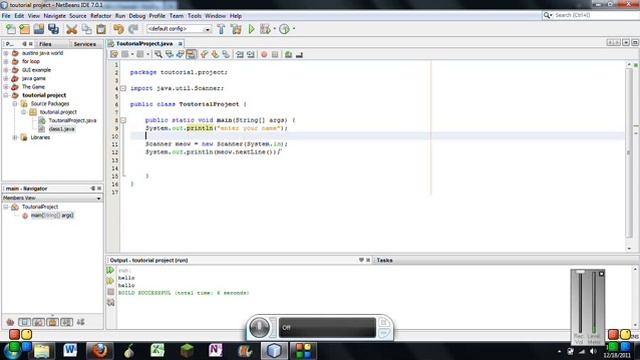
Task: Click the Re-run icon in Output panel
Action: pos(110,270)
